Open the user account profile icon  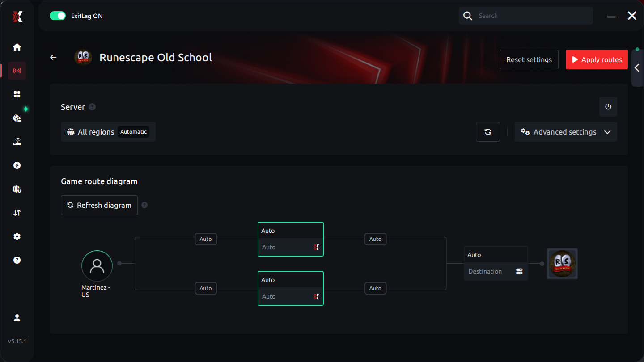(17, 318)
